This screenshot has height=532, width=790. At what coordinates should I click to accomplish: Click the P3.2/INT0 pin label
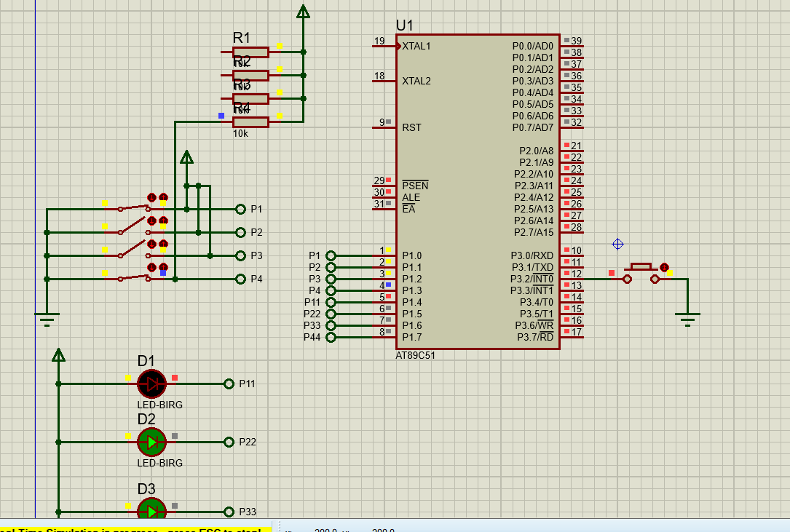(x=532, y=279)
